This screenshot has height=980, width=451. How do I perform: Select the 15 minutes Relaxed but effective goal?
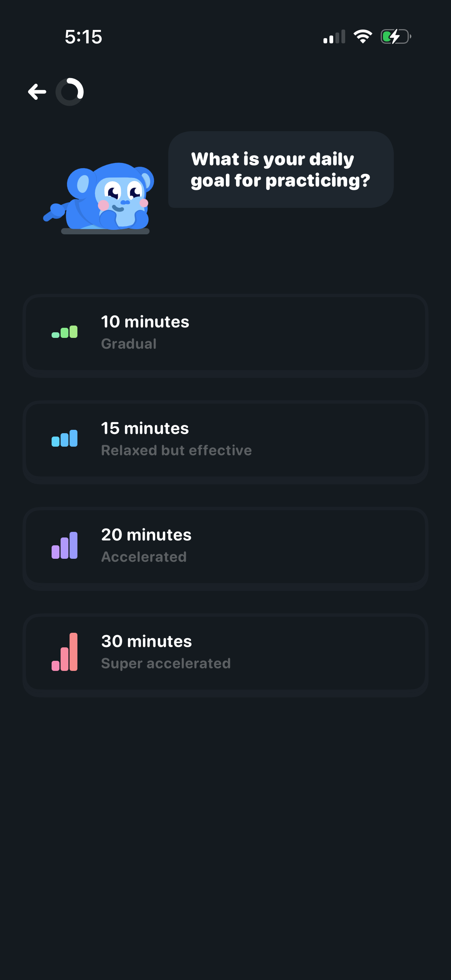point(225,441)
